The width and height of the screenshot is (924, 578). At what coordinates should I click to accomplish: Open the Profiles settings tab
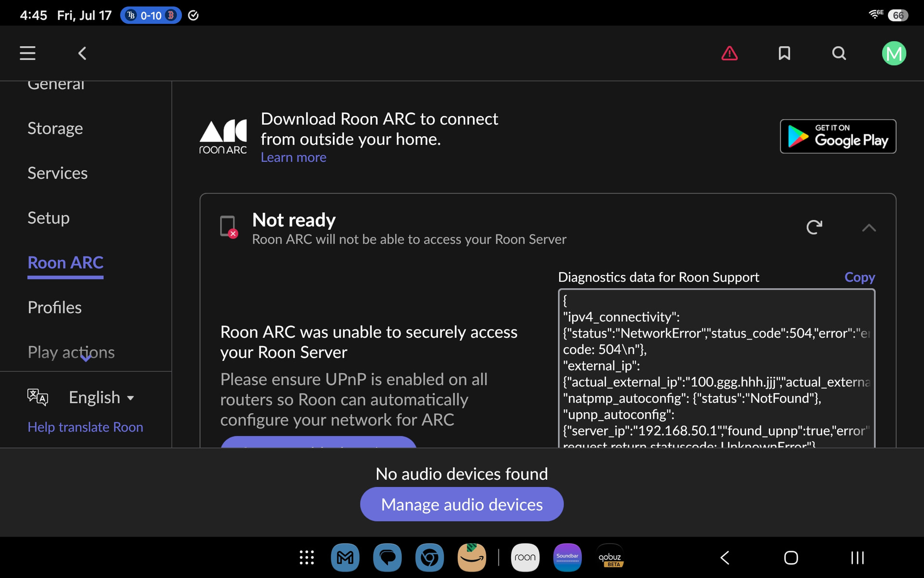pyautogui.click(x=55, y=307)
